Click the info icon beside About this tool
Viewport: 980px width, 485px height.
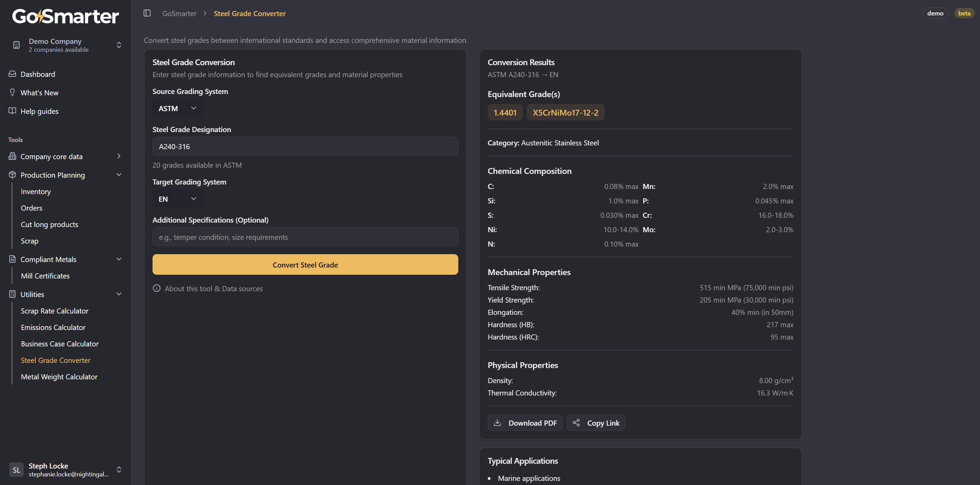[x=156, y=288]
